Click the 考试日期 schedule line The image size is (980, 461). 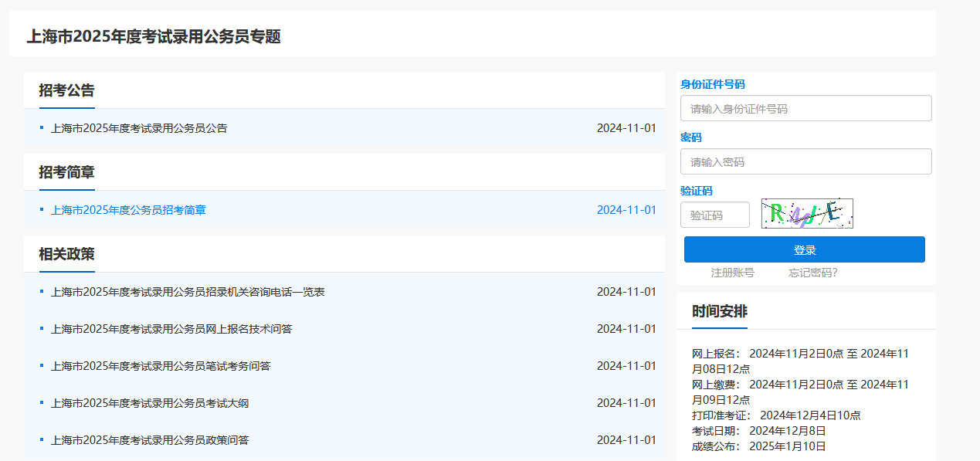pyautogui.click(x=758, y=431)
